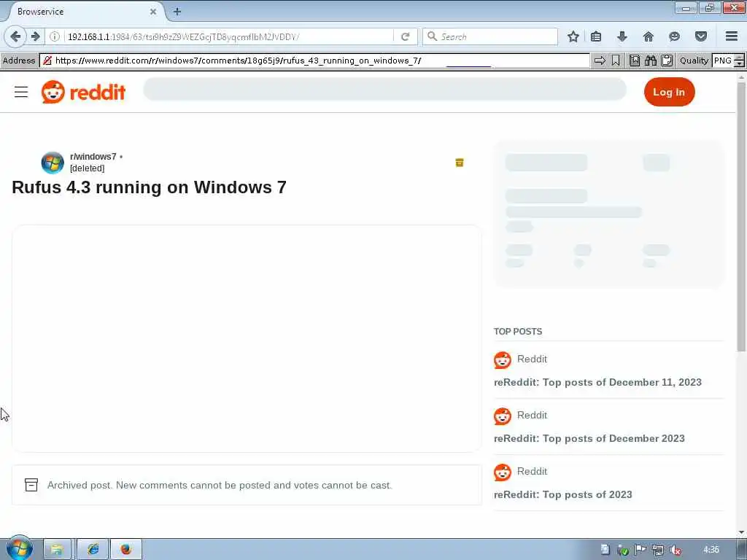Go to Reddit home via the logo
Image resolution: width=747 pixels, height=560 pixels.
[x=83, y=92]
